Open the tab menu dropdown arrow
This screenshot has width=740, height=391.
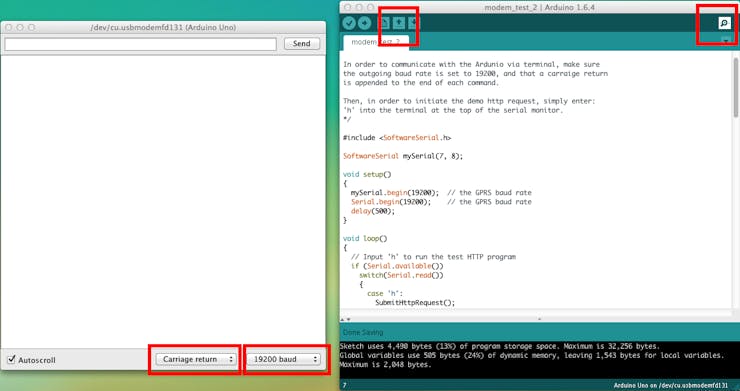coord(726,42)
